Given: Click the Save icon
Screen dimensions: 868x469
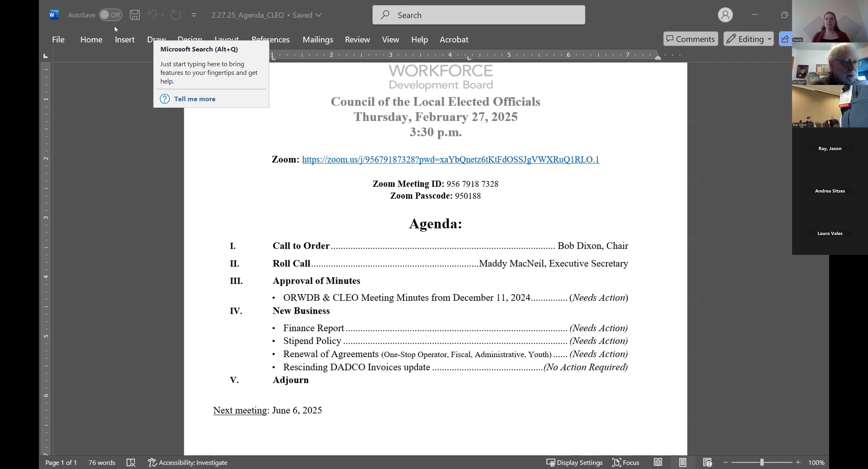Looking at the screenshot, I should tap(135, 15).
